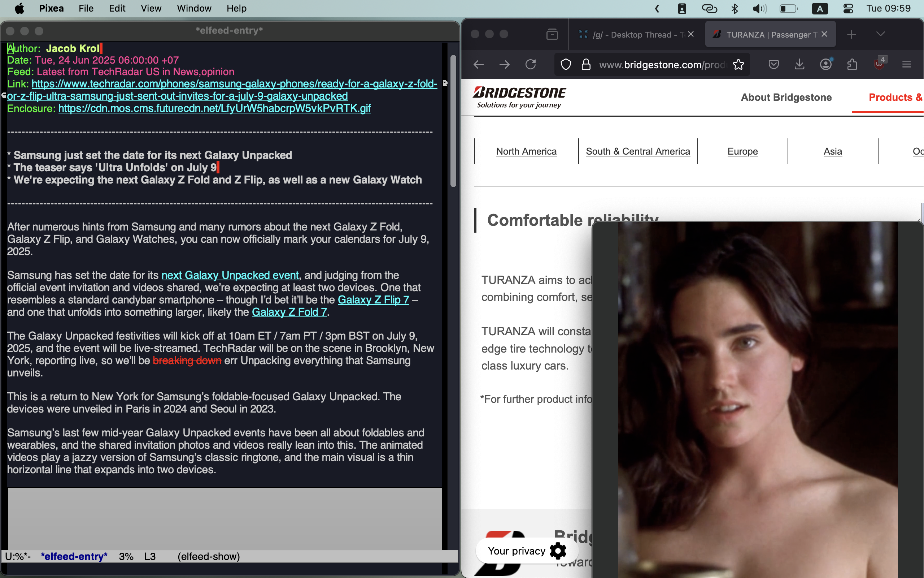
Task: Click the Your privacy settings button
Action: click(x=527, y=551)
